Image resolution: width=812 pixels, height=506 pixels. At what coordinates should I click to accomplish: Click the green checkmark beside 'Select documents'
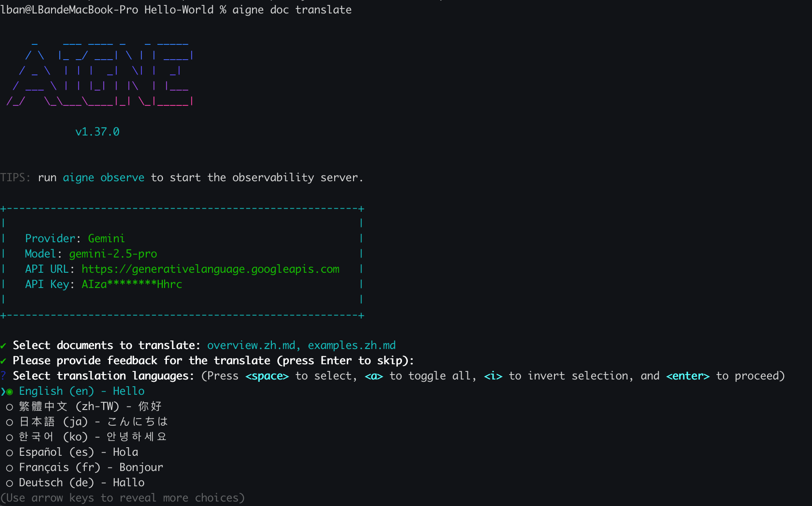(4, 345)
